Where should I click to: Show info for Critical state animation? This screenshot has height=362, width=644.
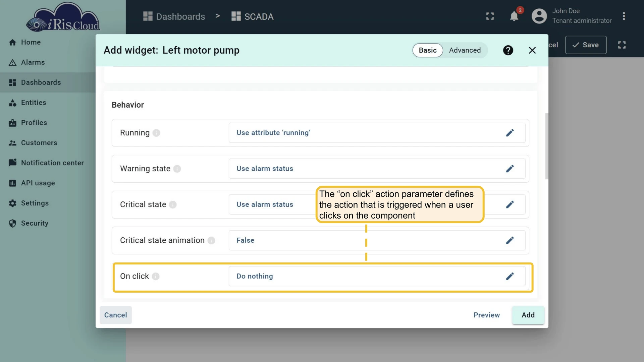211,240
